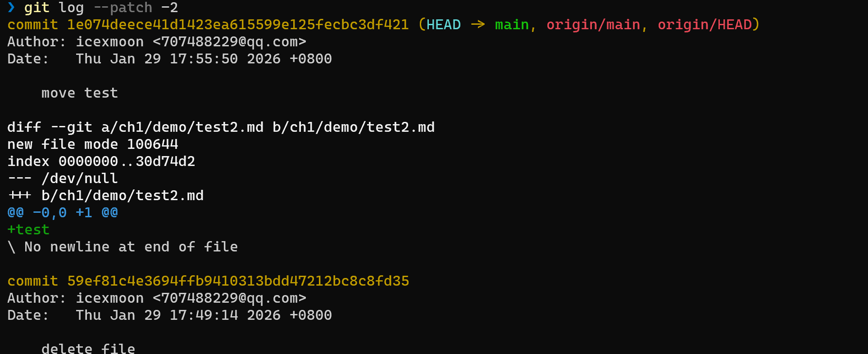Click the green main branch label
Image resolution: width=868 pixels, height=354 pixels.
pos(512,25)
